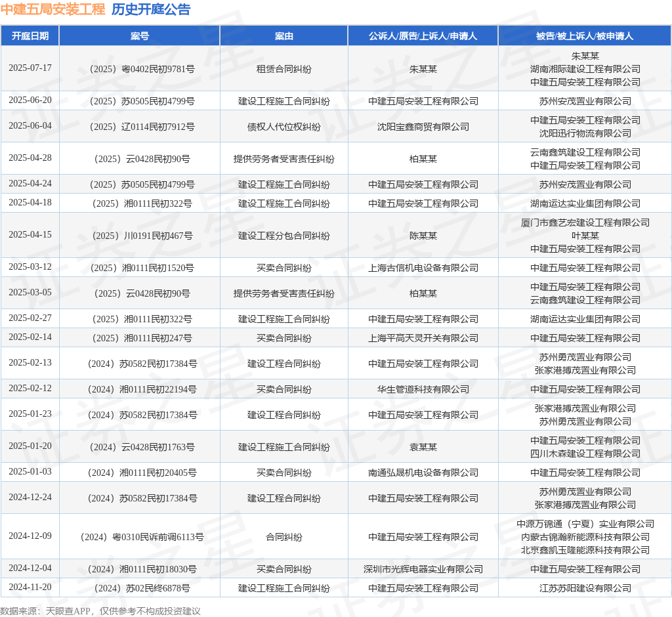Select case number (2025)辽0114民初7912号
The image size is (672, 617).
coord(142,127)
